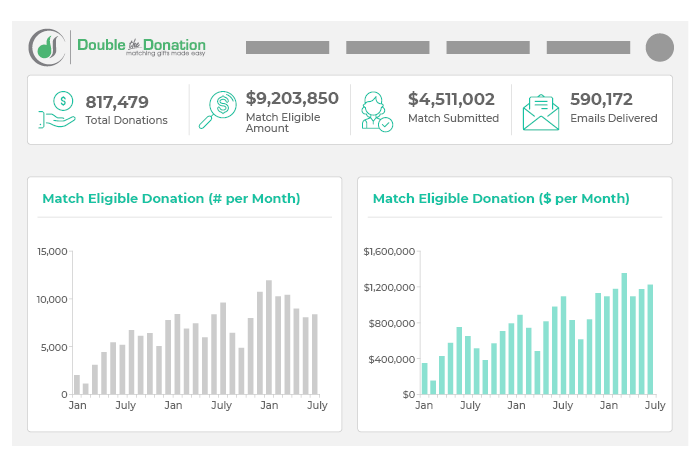The width and height of the screenshot is (700, 467).
Task: Choose the third gray navigation menu bar
Action: [x=487, y=47]
